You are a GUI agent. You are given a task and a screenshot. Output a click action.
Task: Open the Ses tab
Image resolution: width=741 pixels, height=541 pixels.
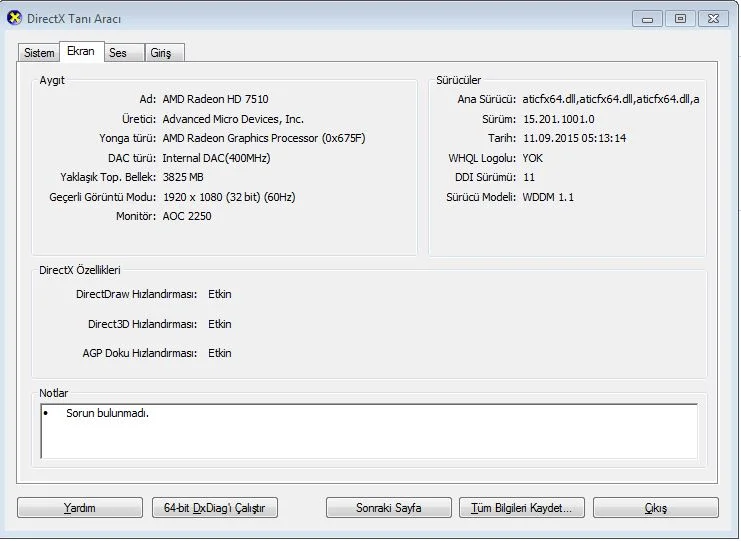(x=124, y=52)
